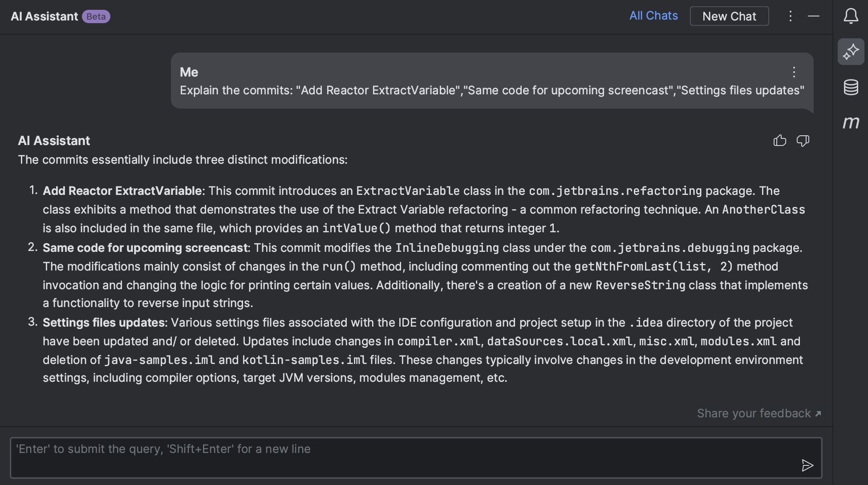The height and width of the screenshot is (485, 868).
Task: Select the AI Assistant panel title
Action: pos(43,16)
